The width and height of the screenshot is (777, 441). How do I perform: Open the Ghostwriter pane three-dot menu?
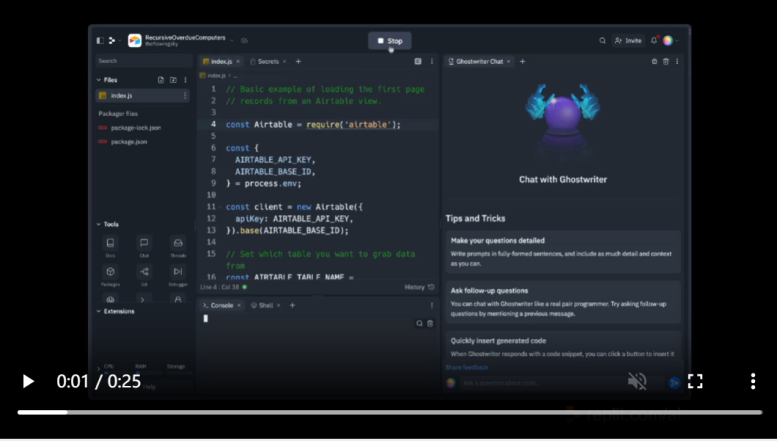pos(677,61)
